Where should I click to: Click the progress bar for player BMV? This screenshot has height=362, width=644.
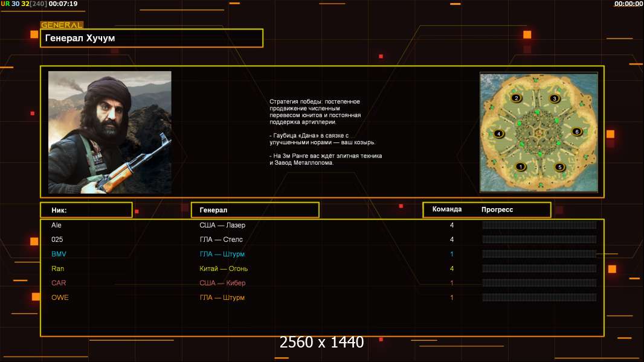pyautogui.click(x=539, y=254)
